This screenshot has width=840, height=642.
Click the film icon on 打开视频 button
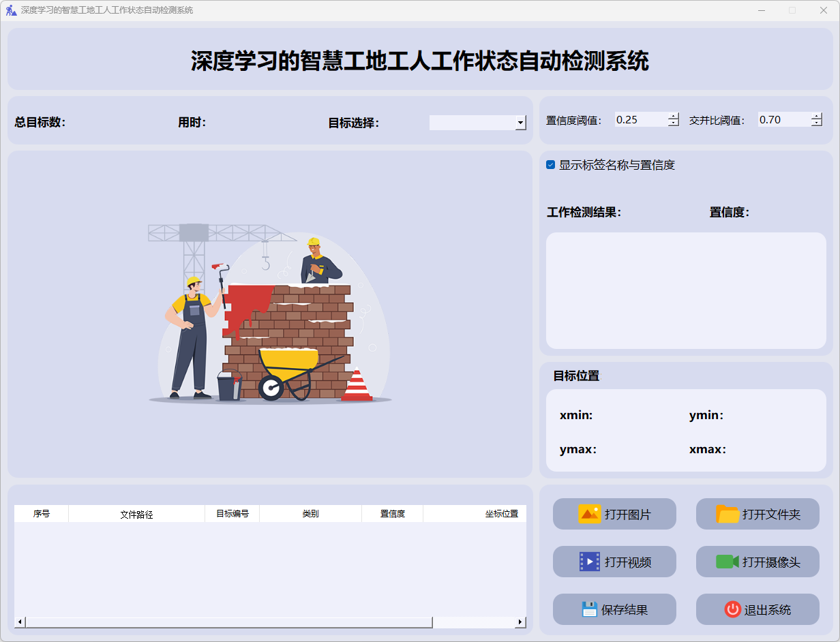pos(589,562)
